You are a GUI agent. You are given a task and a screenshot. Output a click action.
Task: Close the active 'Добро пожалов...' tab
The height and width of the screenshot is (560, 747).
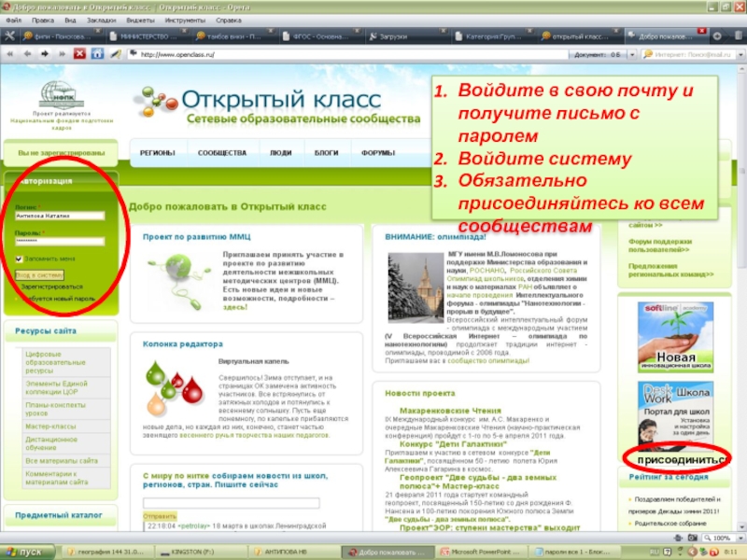701,31
